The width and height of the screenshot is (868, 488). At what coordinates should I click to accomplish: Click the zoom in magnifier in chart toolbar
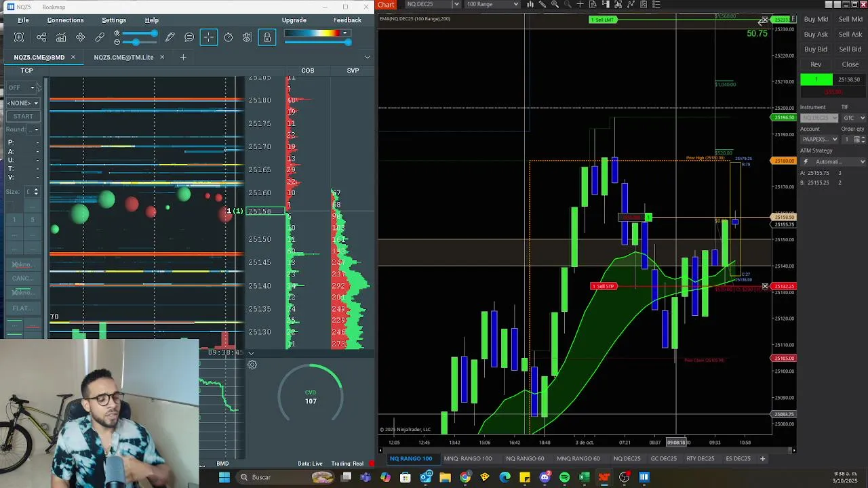pos(555,4)
